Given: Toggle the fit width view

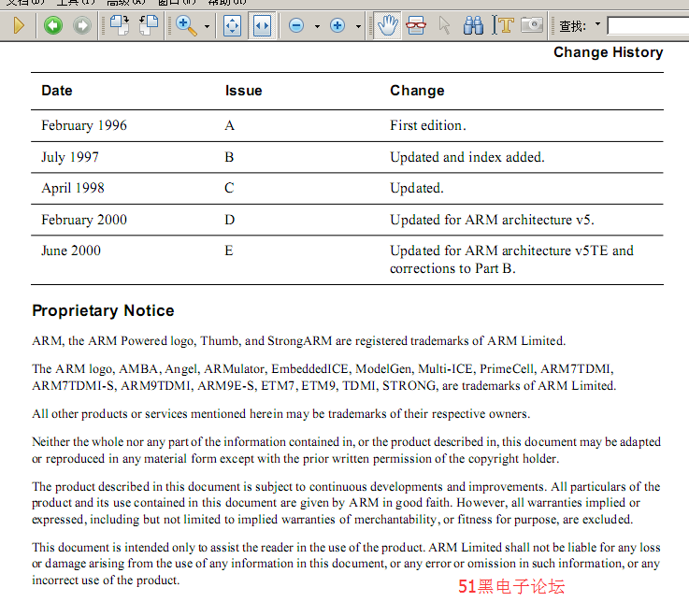Looking at the screenshot, I should pos(262,26).
